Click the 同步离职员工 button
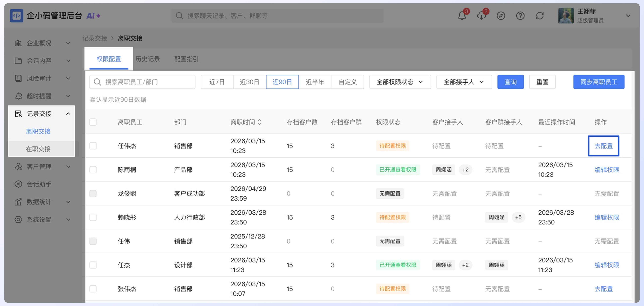The height and width of the screenshot is (306, 644). [x=599, y=82]
